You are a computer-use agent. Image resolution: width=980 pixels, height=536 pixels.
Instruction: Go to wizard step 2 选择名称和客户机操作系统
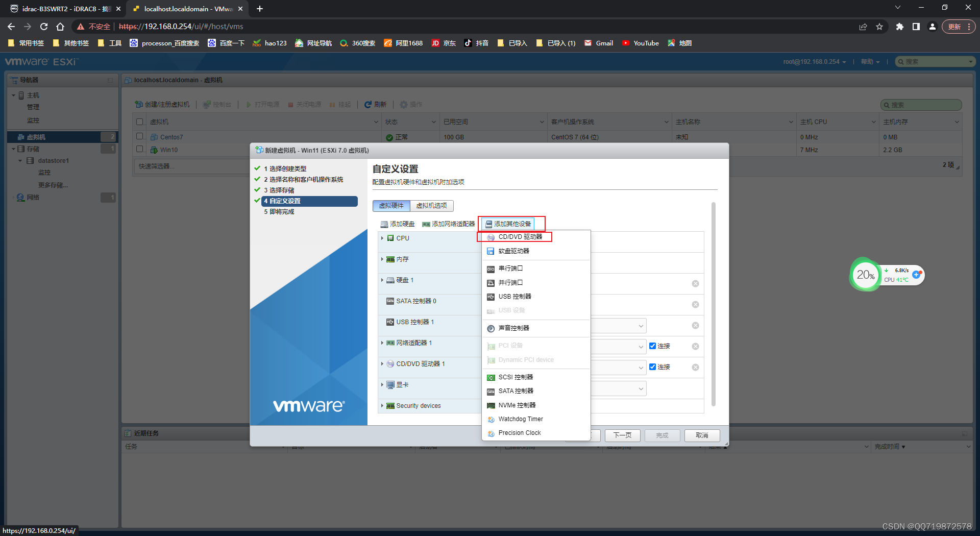point(304,180)
